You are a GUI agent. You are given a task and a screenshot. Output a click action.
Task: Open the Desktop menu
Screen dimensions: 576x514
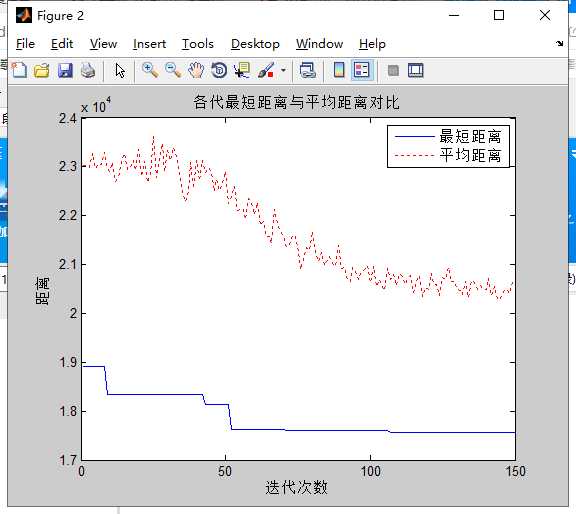pos(255,44)
